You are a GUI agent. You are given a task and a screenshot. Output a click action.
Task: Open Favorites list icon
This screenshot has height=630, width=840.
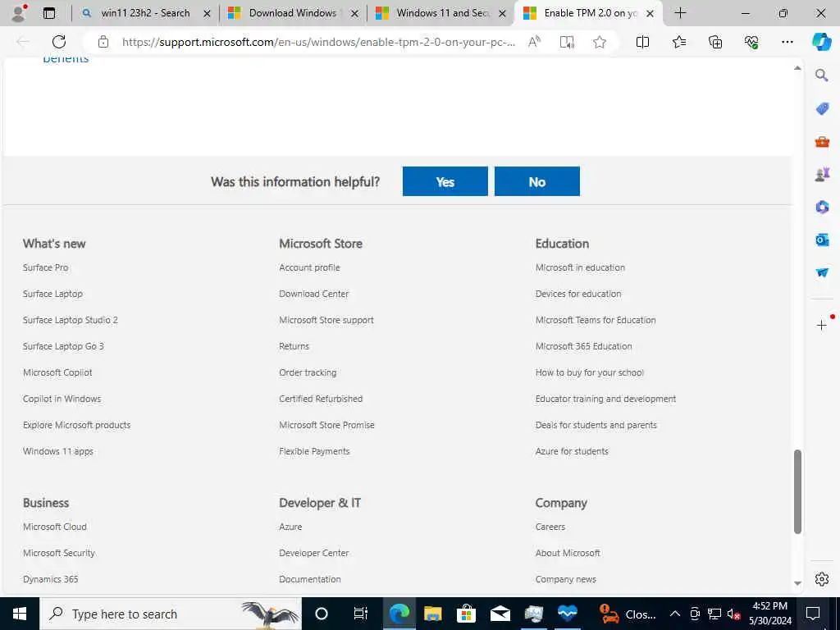(678, 42)
